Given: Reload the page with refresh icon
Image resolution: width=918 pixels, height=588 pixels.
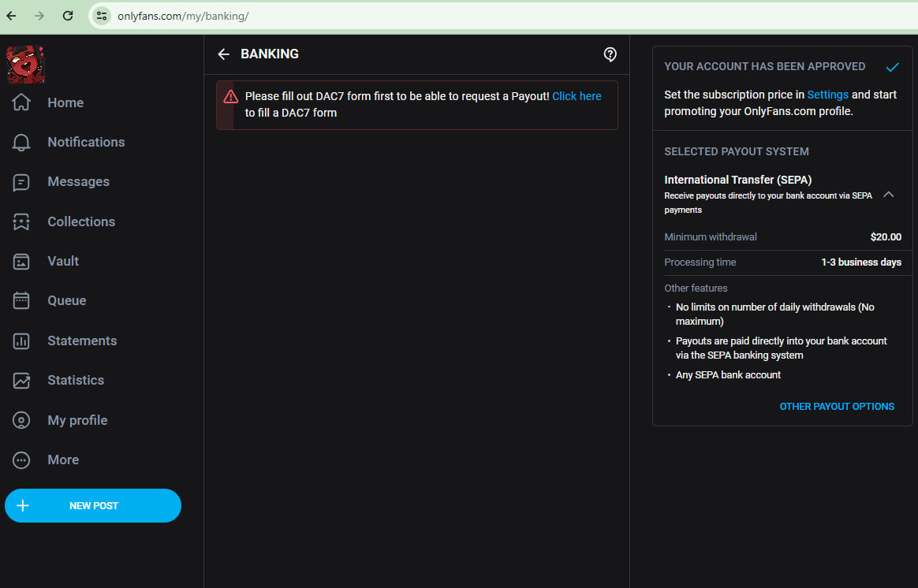Looking at the screenshot, I should click(x=68, y=16).
